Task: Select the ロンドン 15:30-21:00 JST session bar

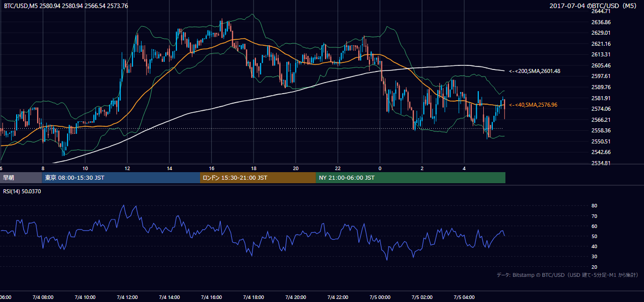Action: [x=258, y=178]
